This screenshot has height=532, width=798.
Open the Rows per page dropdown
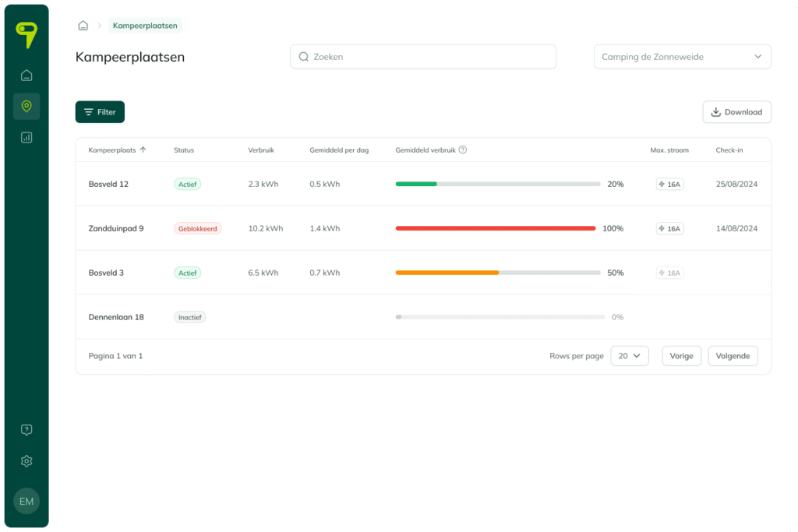coord(629,356)
